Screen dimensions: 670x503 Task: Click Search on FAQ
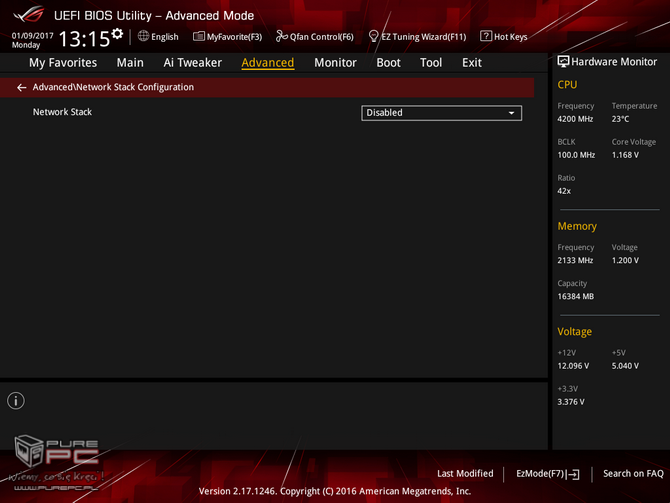[x=633, y=474]
